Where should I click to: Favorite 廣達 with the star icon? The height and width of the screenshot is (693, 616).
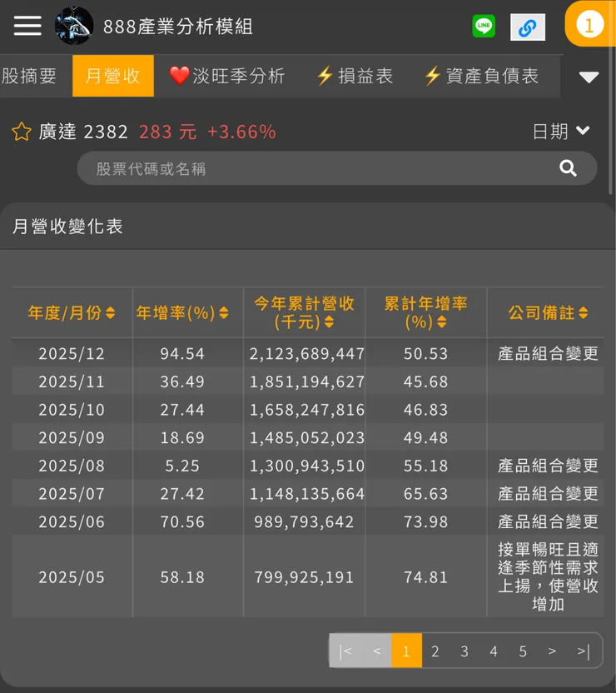(21, 132)
